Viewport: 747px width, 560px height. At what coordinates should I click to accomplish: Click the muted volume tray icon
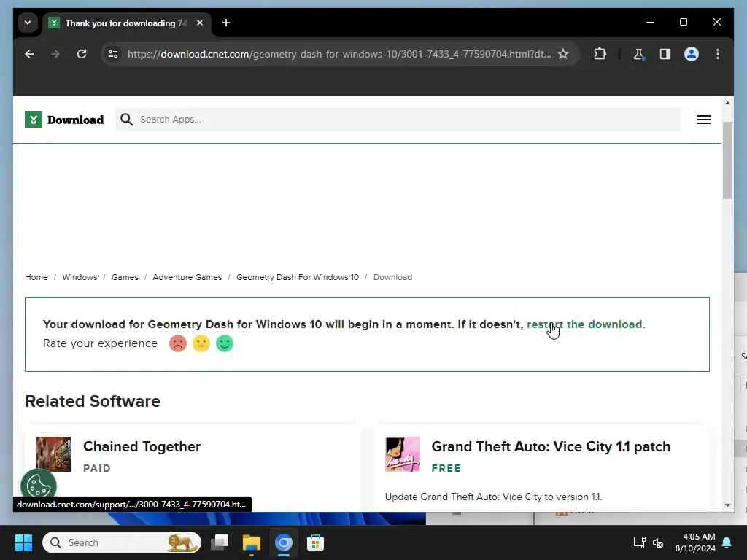659,542
